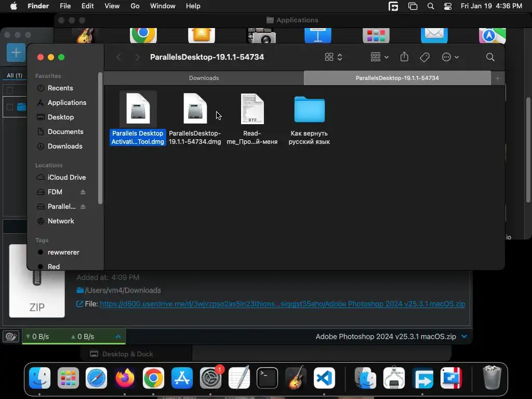Launch Safari from the Dock
Image resolution: width=532 pixels, height=399 pixels.
point(96,378)
